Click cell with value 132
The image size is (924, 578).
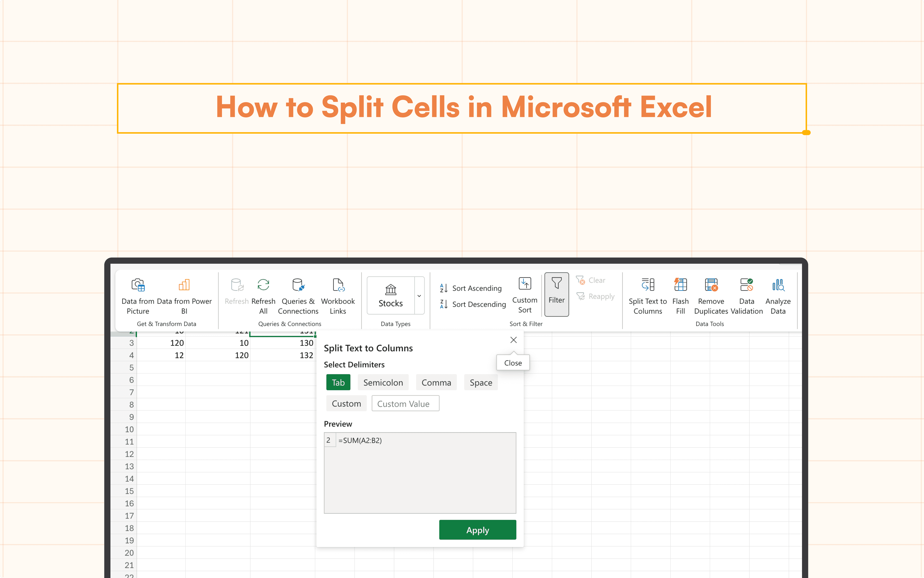(283, 355)
